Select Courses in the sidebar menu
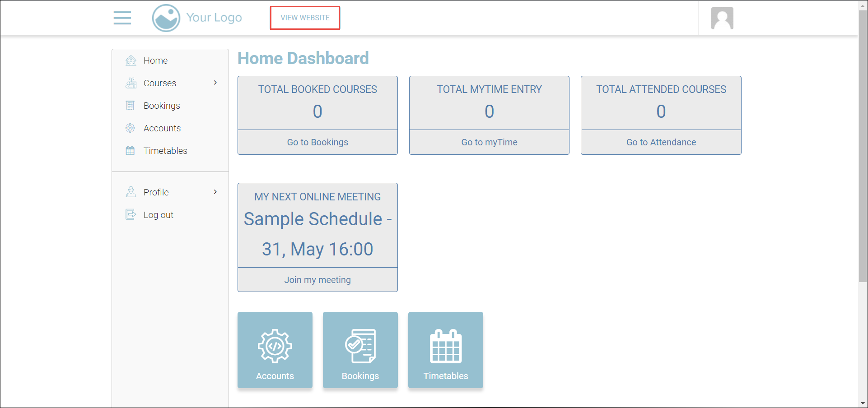This screenshot has width=868, height=408. [x=159, y=83]
